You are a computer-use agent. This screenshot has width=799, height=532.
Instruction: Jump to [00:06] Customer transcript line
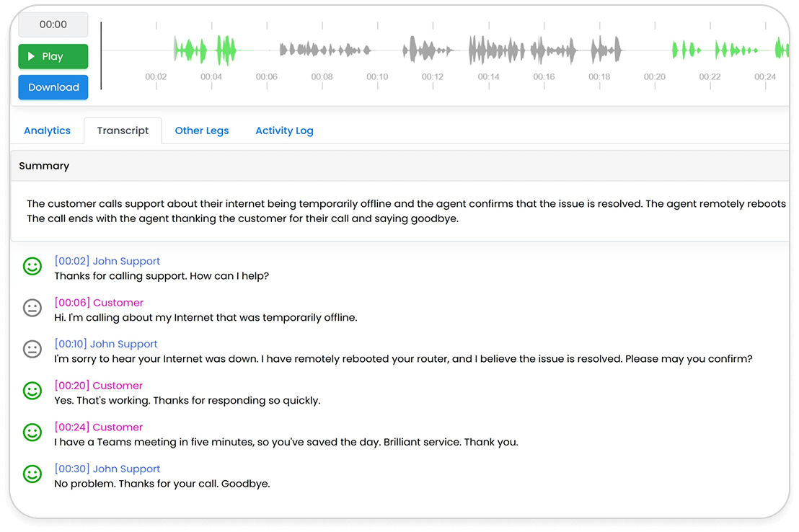pyautogui.click(x=99, y=303)
